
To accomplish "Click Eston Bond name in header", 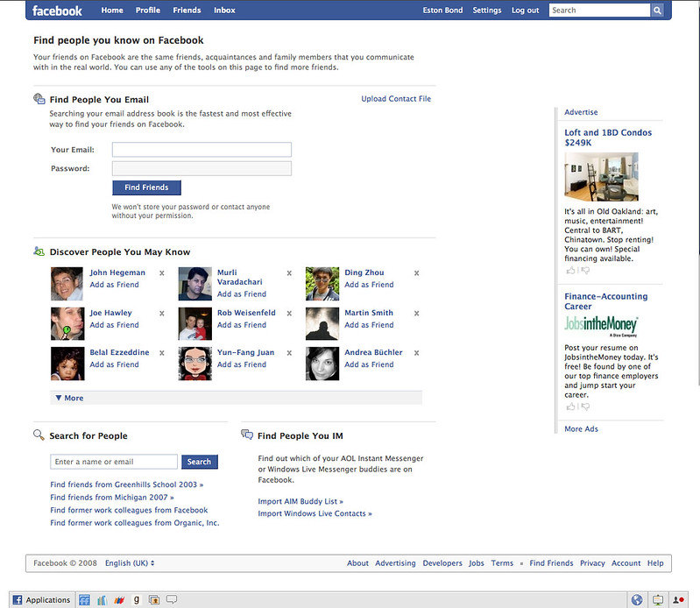I will pos(442,11).
